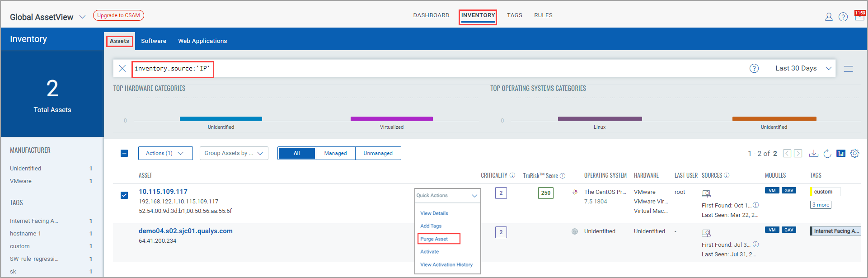Click OS status icon for demo04 row
The width and height of the screenshot is (868, 278).
(x=575, y=231)
